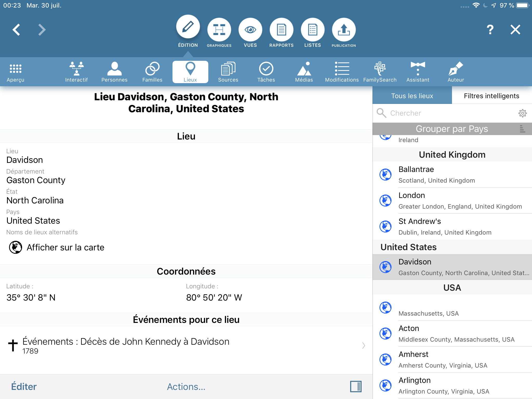Open the Graphiques charts section
This screenshot has height=399, width=532.
(x=219, y=30)
